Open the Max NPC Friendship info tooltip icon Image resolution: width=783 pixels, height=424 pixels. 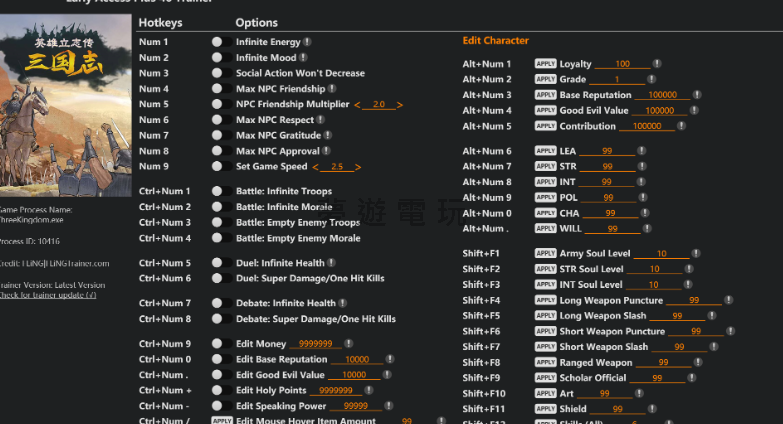coord(332,89)
